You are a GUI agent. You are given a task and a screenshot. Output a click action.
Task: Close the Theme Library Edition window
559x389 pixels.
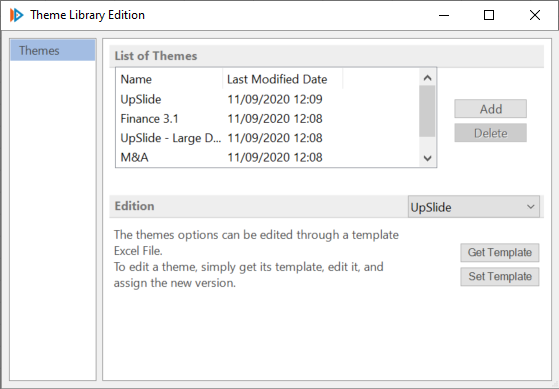(x=535, y=15)
